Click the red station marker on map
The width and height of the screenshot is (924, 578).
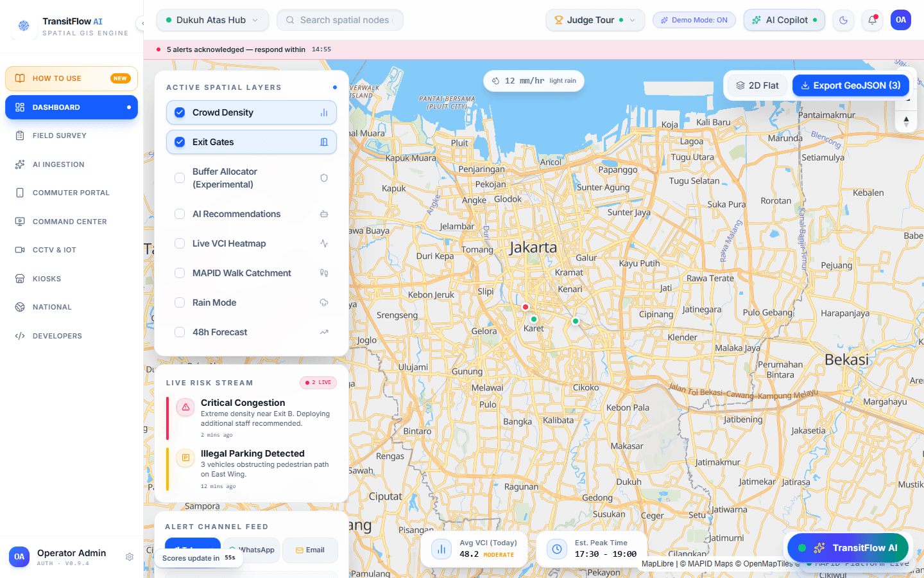(526, 307)
